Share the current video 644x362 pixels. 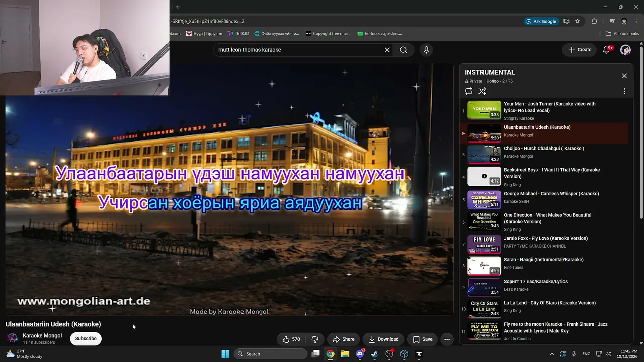tap(343, 339)
